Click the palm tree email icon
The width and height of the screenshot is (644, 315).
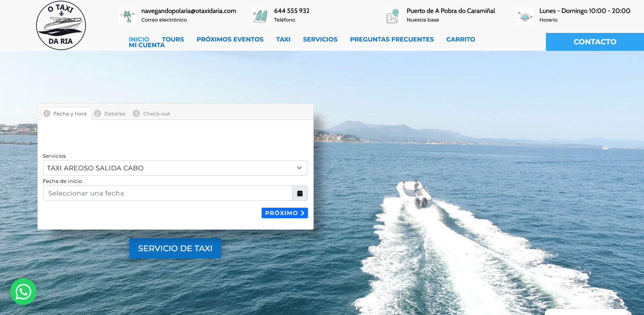[127, 16]
